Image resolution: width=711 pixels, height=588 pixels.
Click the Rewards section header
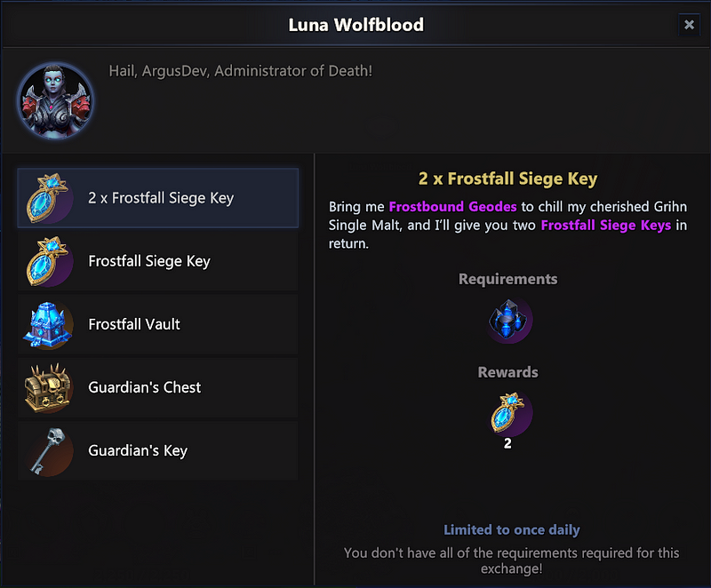tap(507, 372)
